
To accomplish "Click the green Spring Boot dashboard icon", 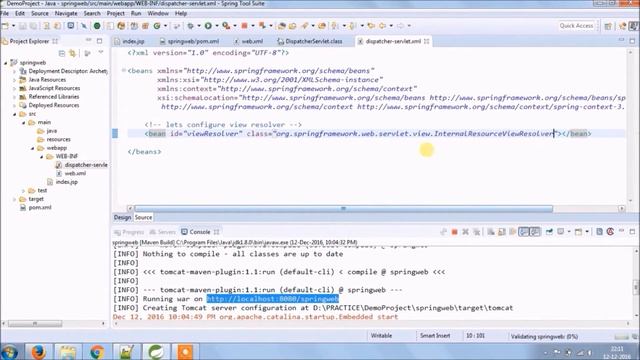I will pyautogui.click(x=97, y=26).
